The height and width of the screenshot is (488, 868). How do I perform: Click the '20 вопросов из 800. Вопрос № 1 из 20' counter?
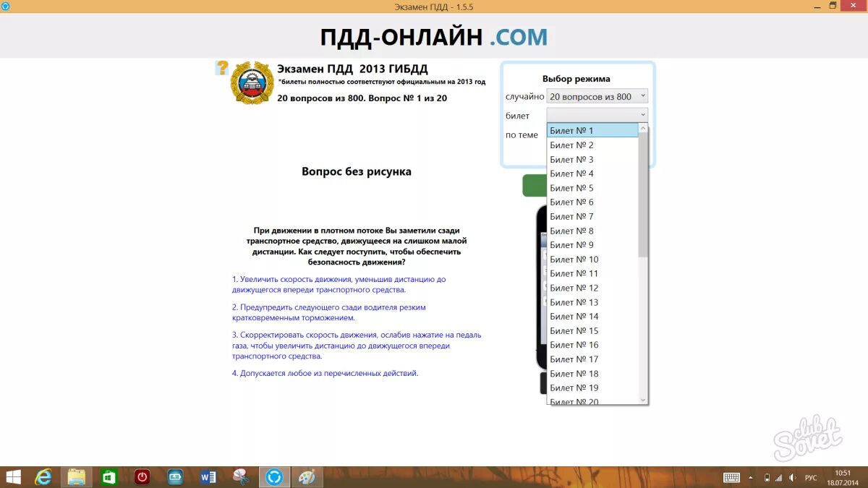362,98
